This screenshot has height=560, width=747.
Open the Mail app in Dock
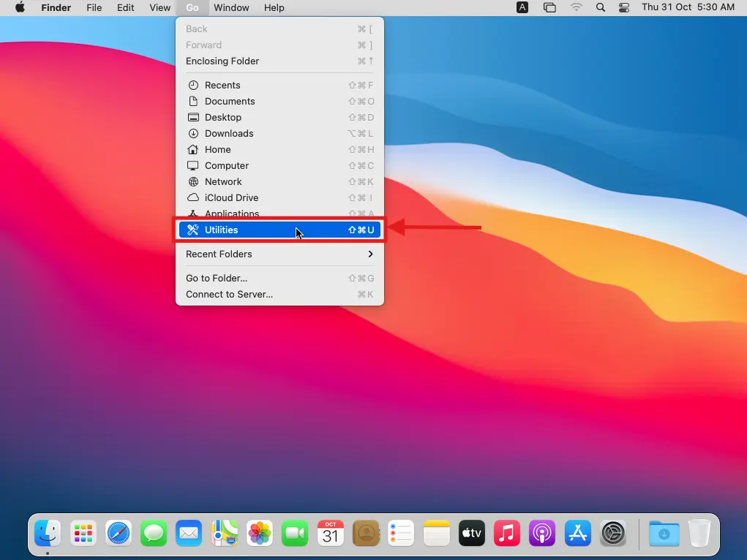click(189, 533)
